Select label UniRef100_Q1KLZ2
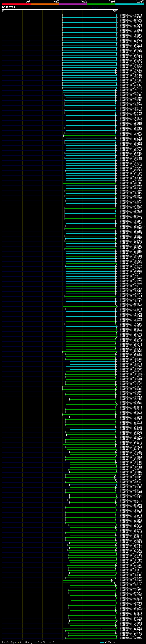 [131, 53]
